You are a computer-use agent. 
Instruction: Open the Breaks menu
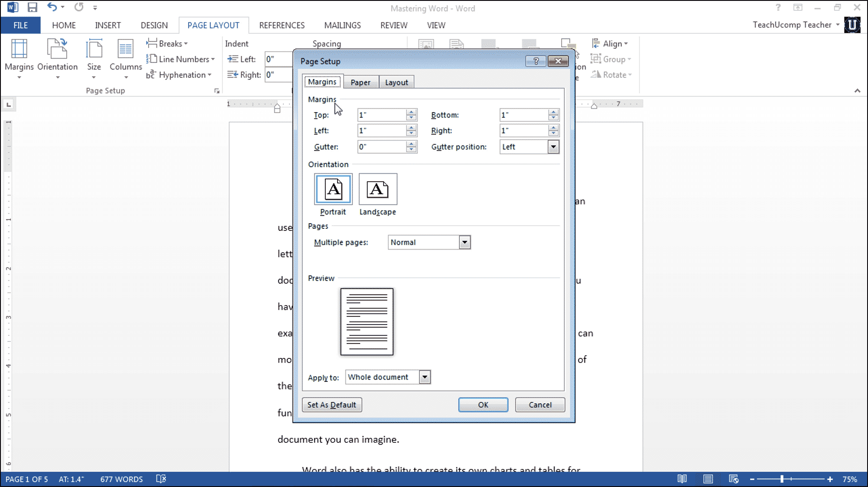pyautogui.click(x=168, y=43)
